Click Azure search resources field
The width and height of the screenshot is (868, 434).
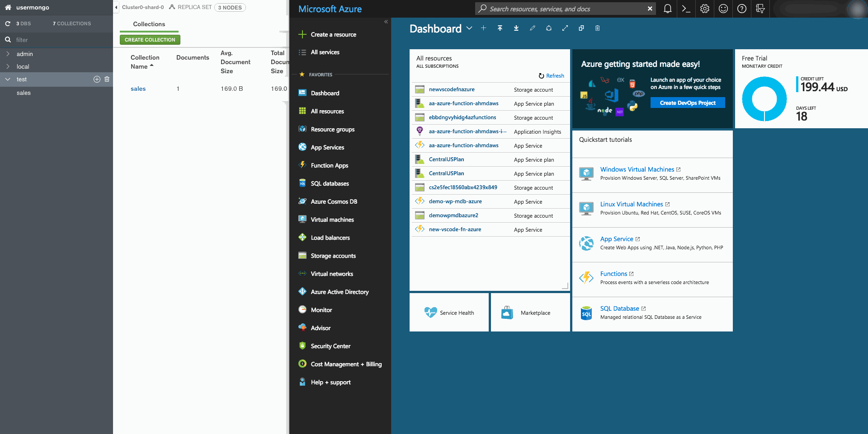pyautogui.click(x=565, y=9)
